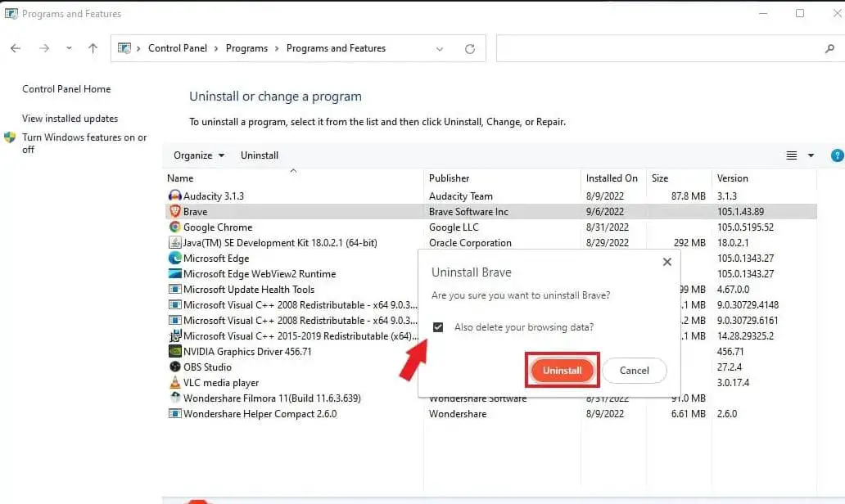Open help with the blue question icon
845x504 pixels.
click(838, 155)
